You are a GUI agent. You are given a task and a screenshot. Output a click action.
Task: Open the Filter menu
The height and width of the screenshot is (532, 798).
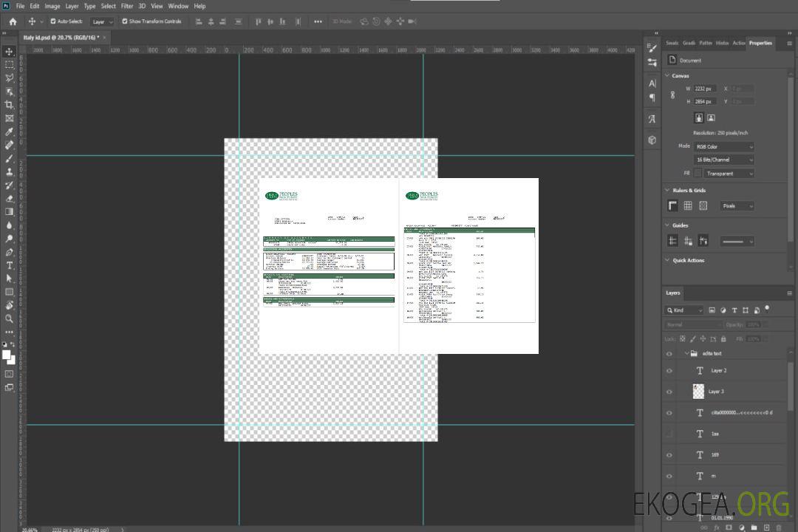pos(127,6)
